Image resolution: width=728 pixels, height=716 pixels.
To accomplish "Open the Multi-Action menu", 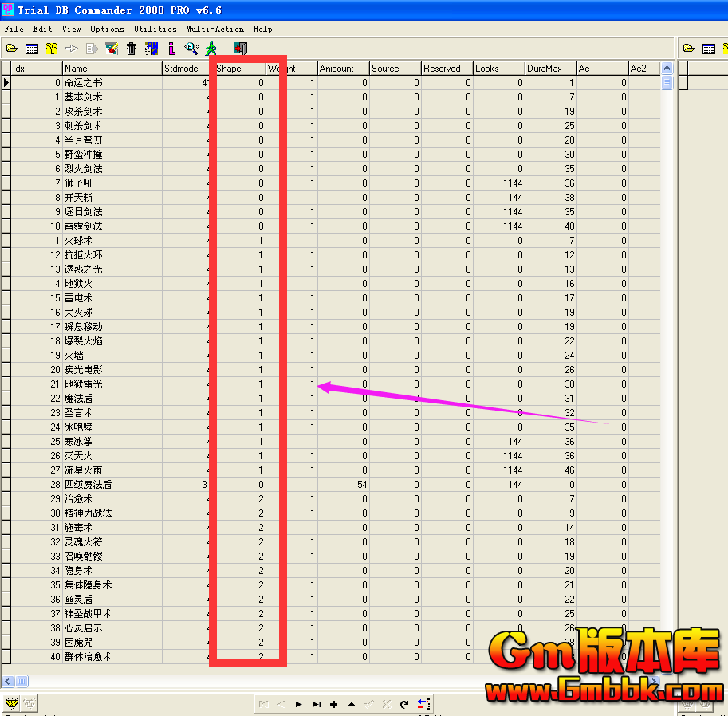I will click(x=214, y=29).
